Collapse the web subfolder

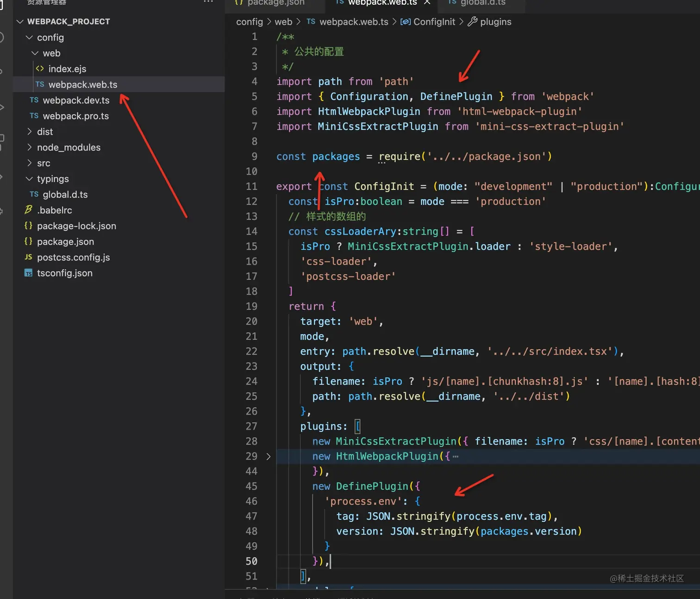[x=35, y=53]
